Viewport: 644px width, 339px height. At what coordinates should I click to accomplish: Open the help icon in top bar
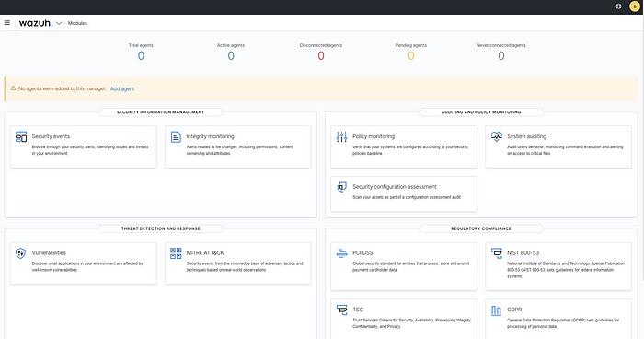pos(618,6)
